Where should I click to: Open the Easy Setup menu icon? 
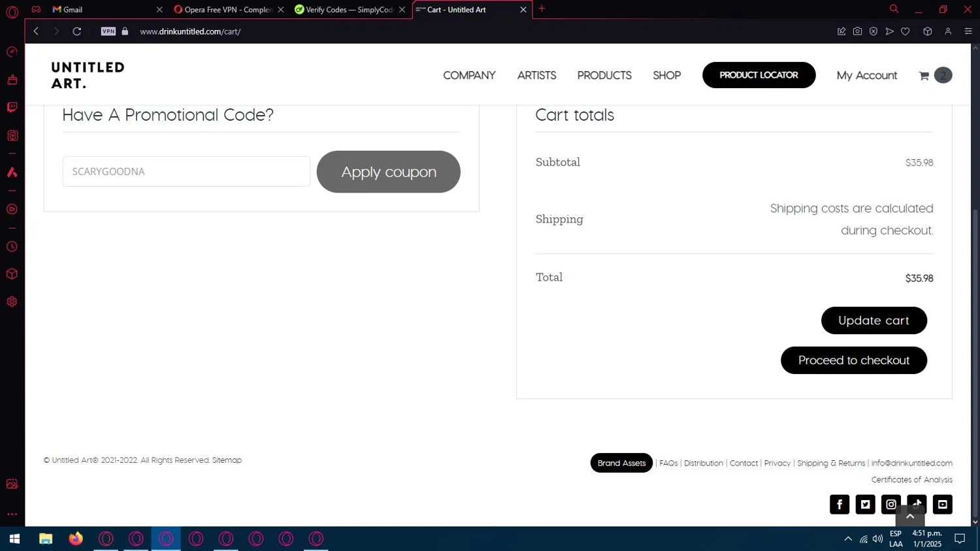968,31
